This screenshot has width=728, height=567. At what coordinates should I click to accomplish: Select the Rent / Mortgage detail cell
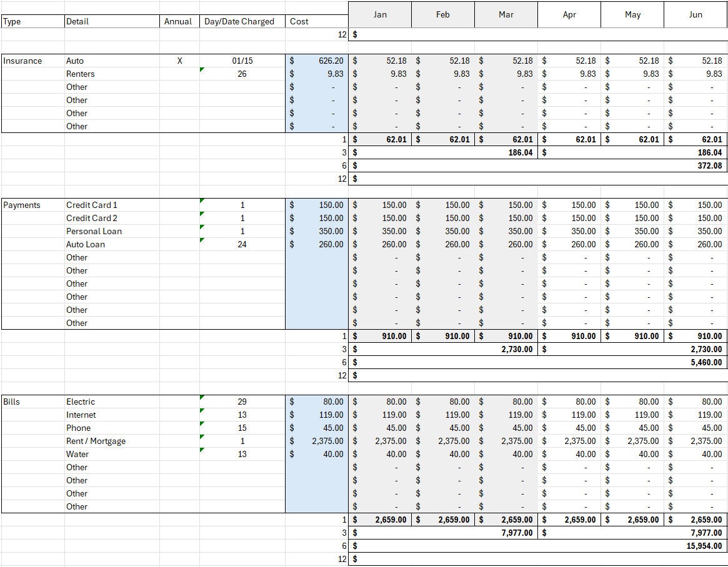112,441
